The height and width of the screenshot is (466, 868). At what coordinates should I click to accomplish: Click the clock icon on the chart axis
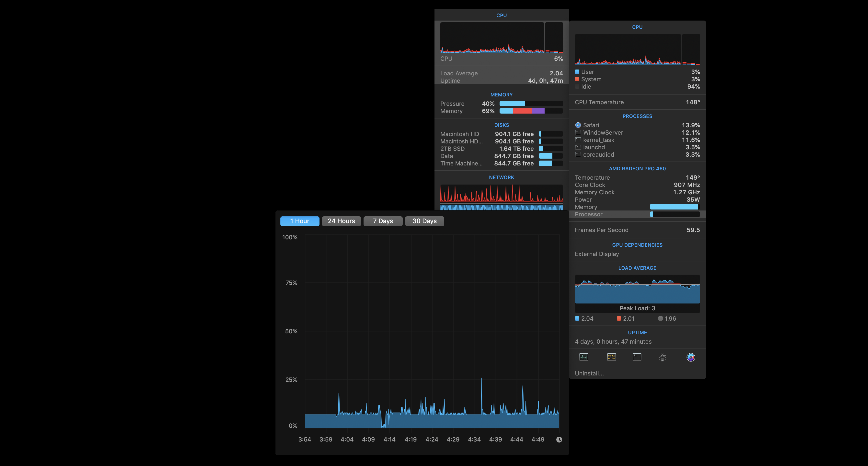(x=559, y=439)
